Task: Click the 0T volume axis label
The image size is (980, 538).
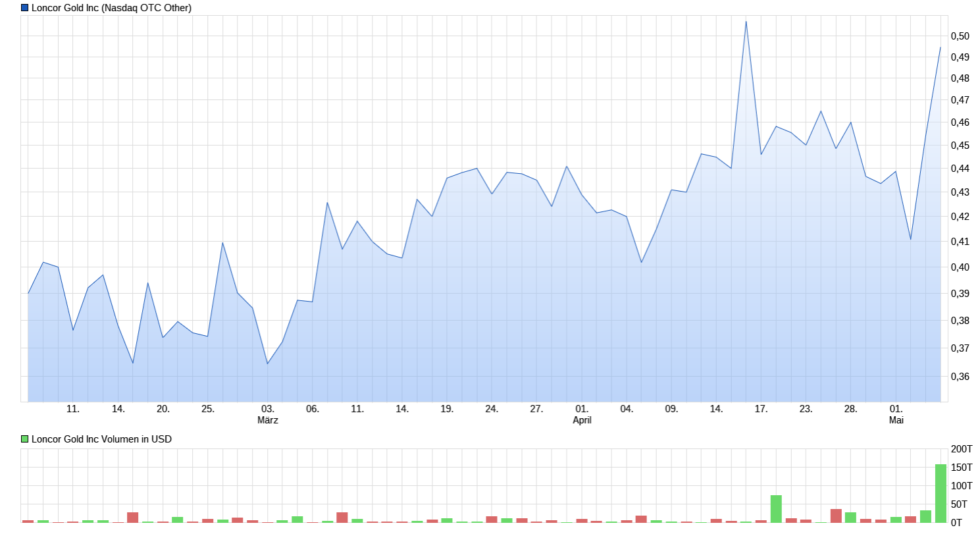Action: pyautogui.click(x=956, y=523)
